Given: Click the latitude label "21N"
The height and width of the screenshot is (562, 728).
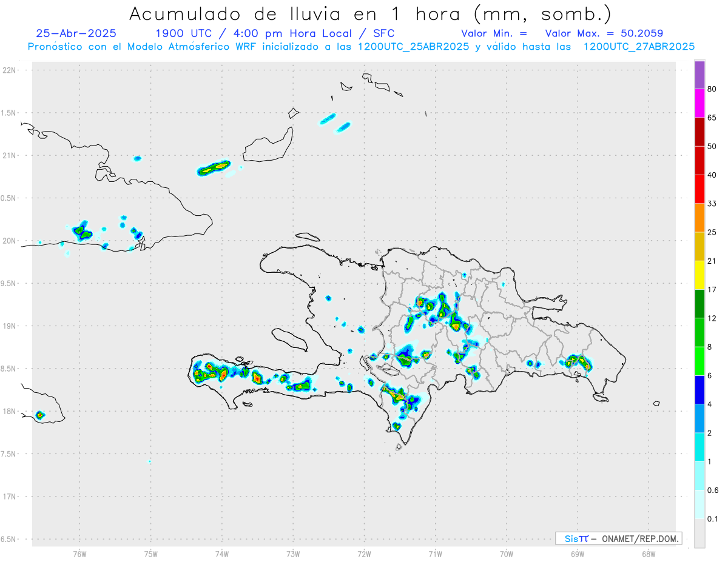Looking at the screenshot, I should pyautogui.click(x=10, y=155).
